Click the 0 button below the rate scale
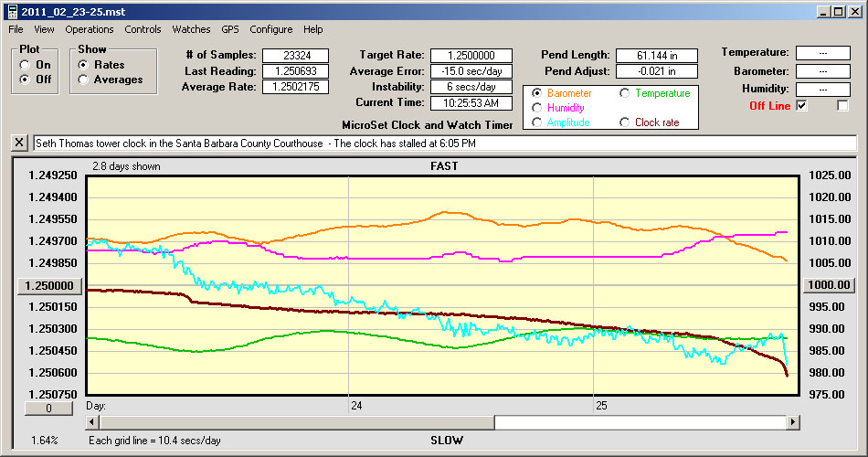The width and height of the screenshot is (868, 457). [48, 409]
